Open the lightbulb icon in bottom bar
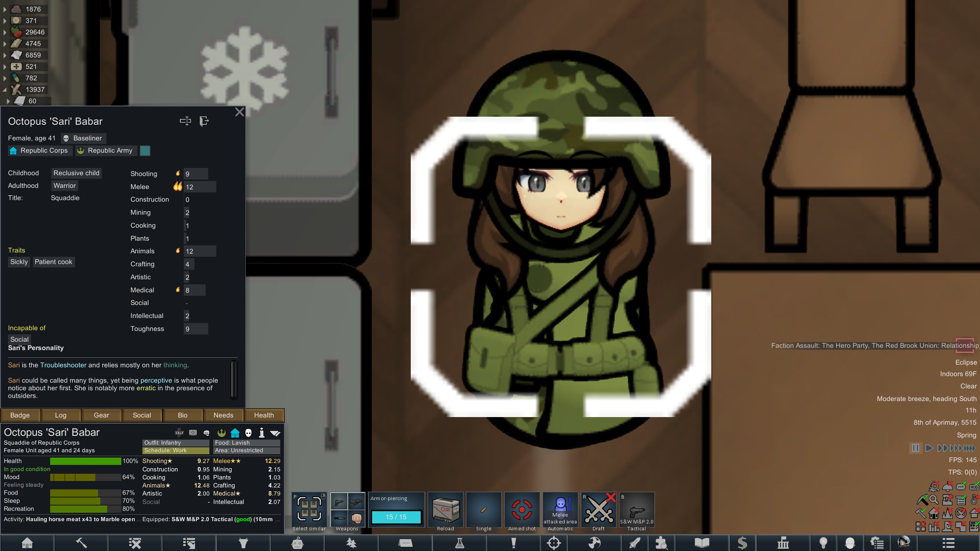Screen dimensions: 980x551 tap(823, 543)
